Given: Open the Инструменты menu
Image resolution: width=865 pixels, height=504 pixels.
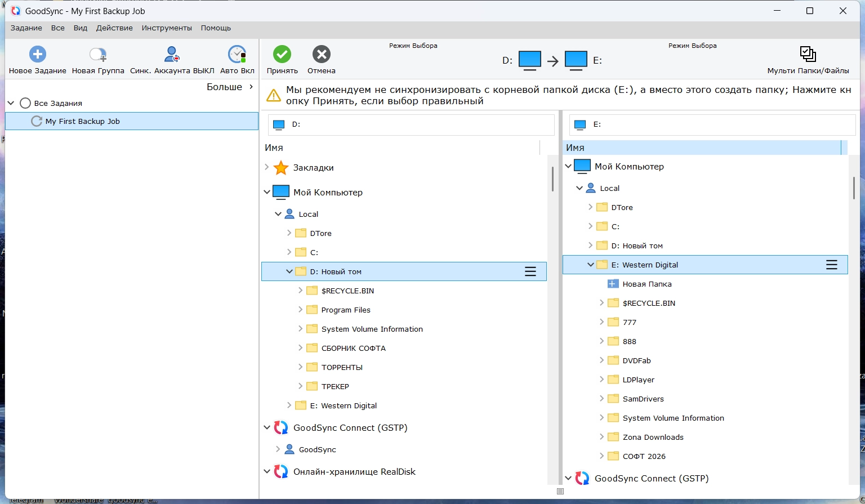Looking at the screenshot, I should (167, 28).
